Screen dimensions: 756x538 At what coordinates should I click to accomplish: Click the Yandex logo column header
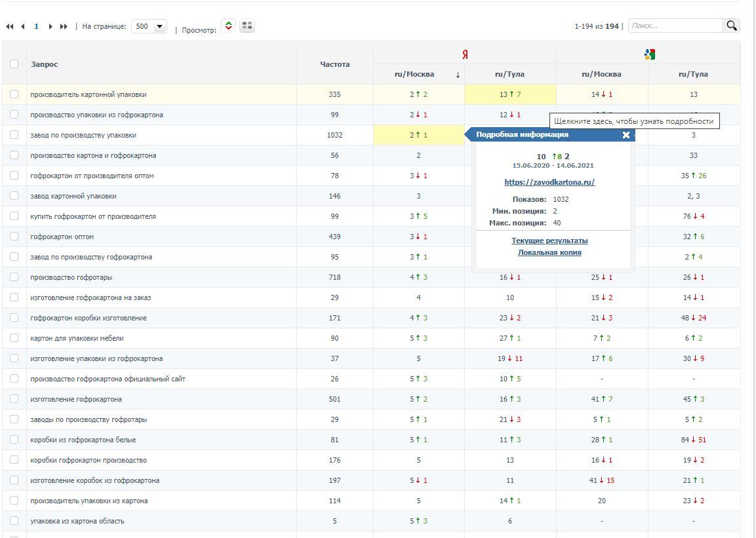click(x=465, y=54)
